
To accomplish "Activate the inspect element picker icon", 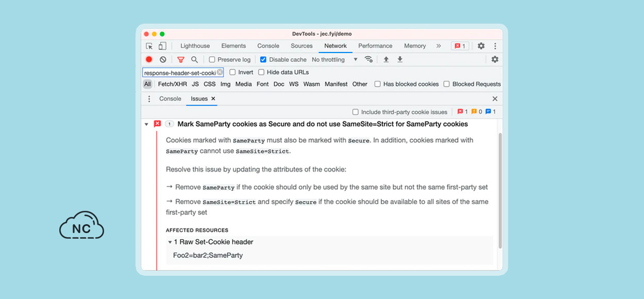I will 149,46.
